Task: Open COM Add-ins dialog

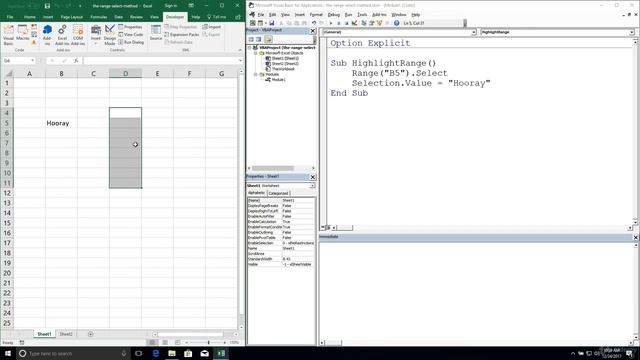Action: 78,35
